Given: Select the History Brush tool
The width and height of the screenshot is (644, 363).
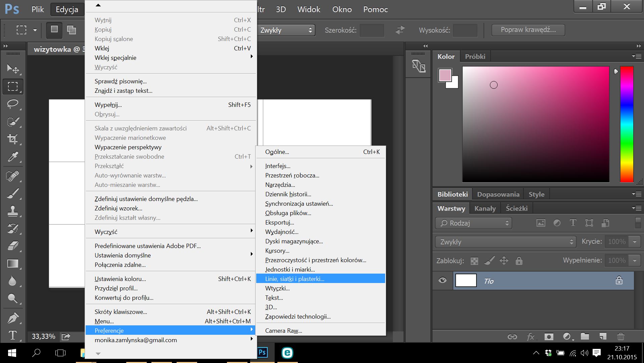Looking at the screenshot, I should tap(13, 228).
